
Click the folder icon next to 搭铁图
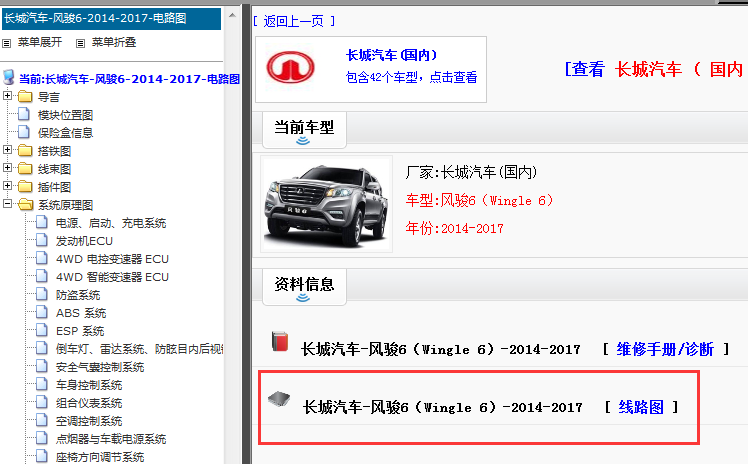(25, 151)
